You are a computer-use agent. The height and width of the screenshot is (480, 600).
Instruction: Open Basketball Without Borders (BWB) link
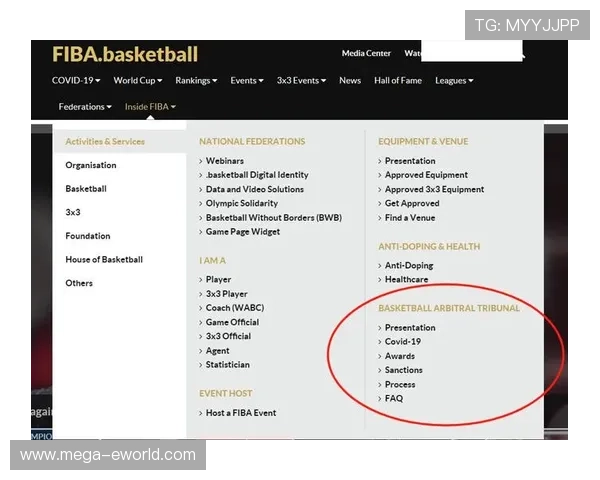274,217
